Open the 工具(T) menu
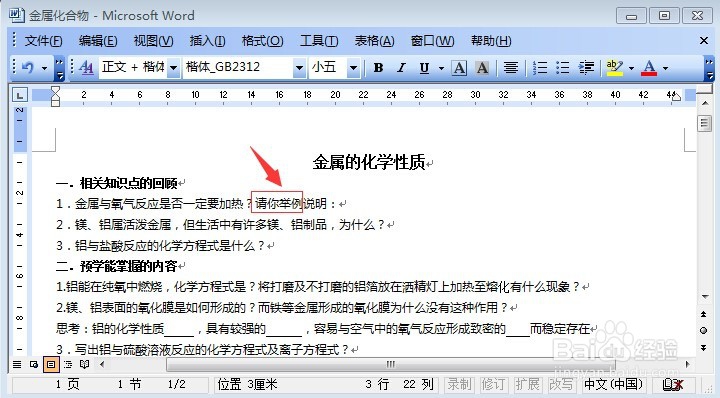The width and height of the screenshot is (720, 398). point(319,41)
